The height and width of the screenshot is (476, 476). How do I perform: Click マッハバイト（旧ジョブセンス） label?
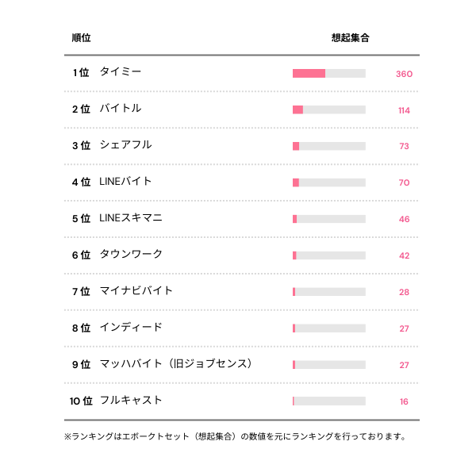coord(178,364)
